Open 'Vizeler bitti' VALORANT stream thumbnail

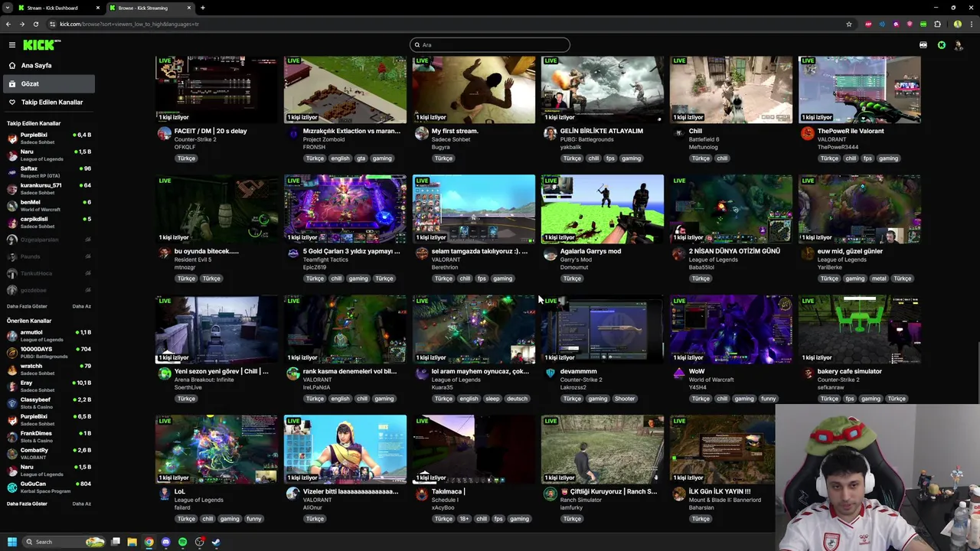(x=345, y=449)
